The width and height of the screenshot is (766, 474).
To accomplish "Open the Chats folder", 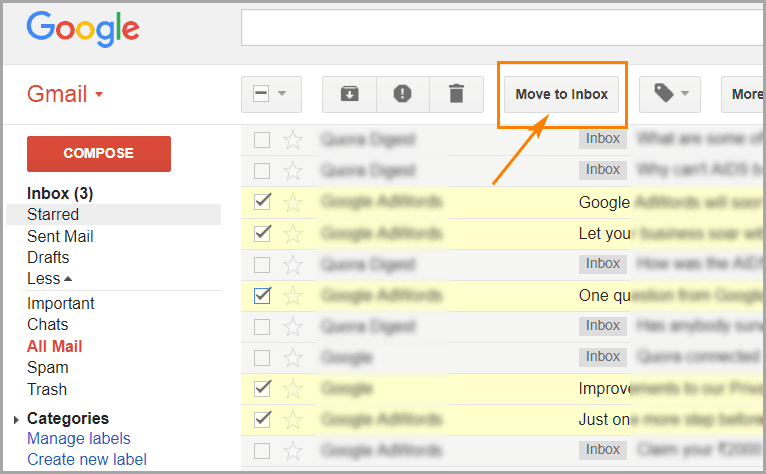I will pyautogui.click(x=47, y=324).
